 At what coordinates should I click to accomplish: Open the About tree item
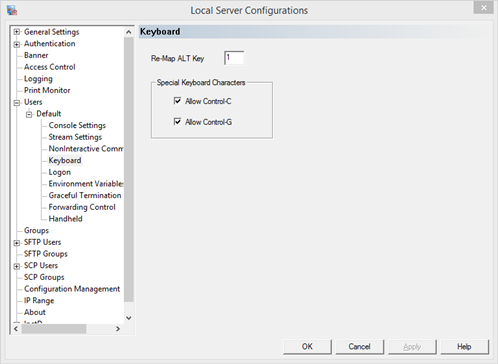point(35,312)
